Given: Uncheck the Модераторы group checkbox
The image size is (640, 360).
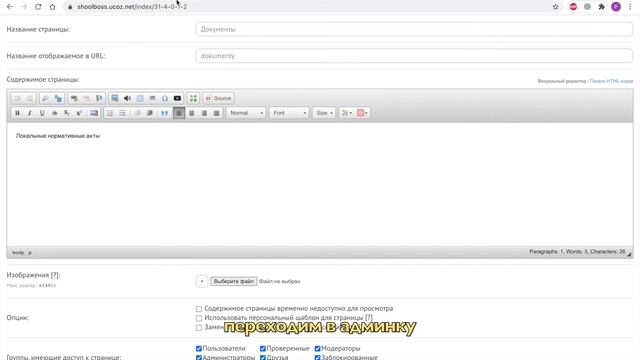Looking at the screenshot, I should [x=318, y=349].
